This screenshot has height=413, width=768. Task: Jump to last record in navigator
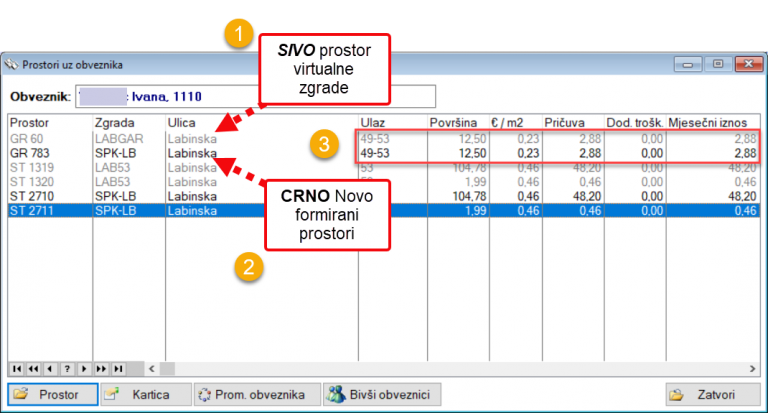119,368
